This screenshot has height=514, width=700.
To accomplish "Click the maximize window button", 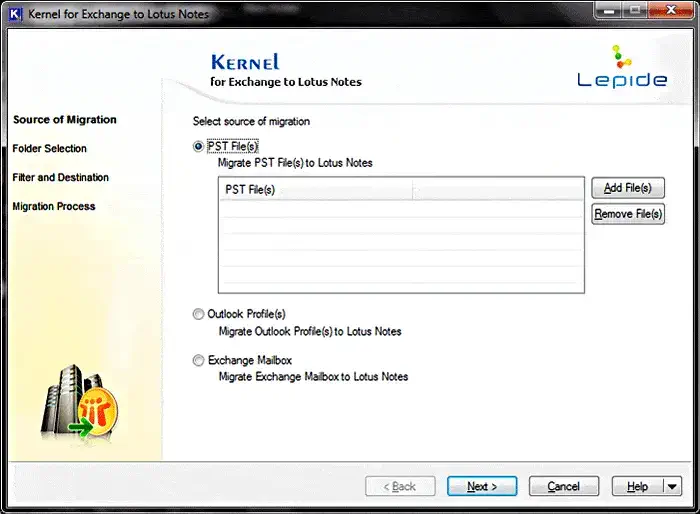I will (x=634, y=10).
